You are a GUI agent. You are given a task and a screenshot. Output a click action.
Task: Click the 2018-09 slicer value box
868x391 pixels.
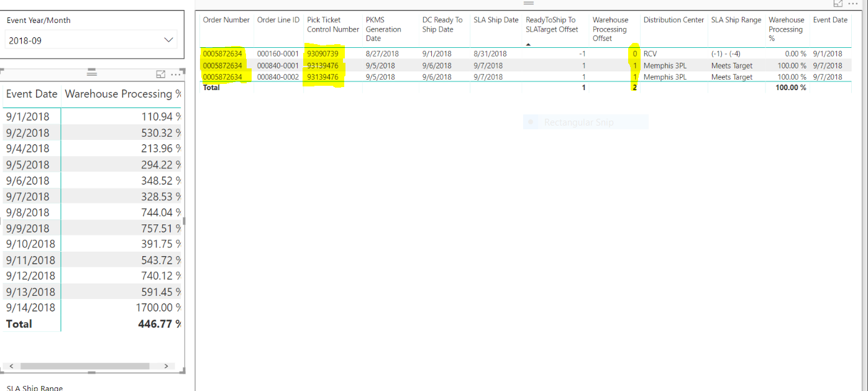point(91,40)
